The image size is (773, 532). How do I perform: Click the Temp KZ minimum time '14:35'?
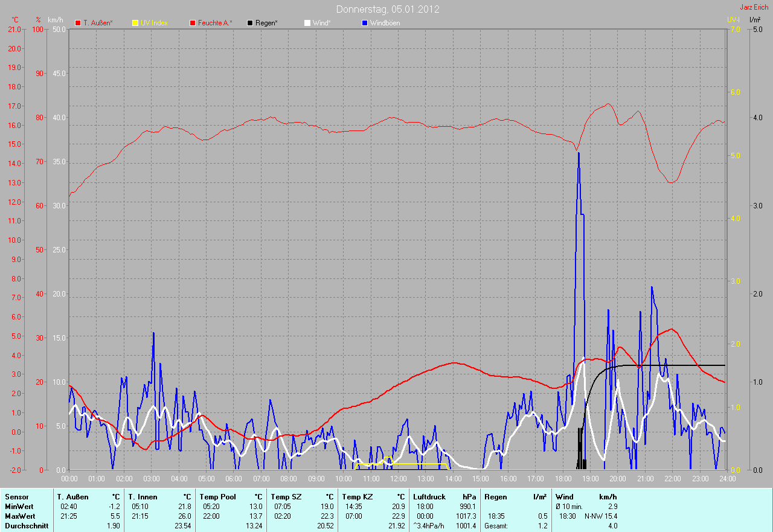(353, 507)
